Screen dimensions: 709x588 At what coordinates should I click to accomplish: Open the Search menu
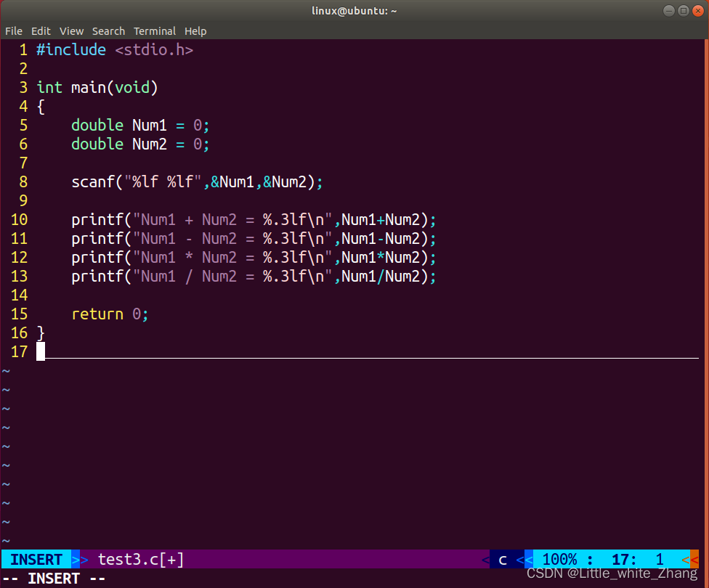(x=108, y=31)
